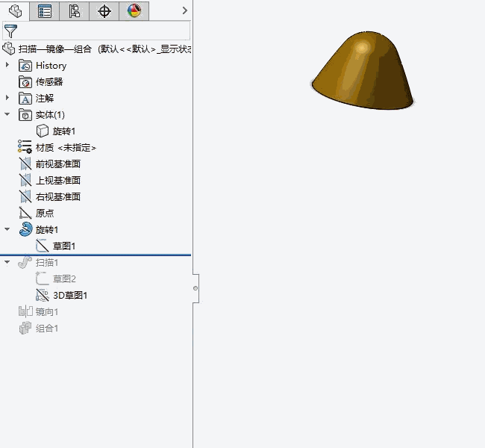Click the 传感器 sensors folder icon
Screen dimensions: 485x448
click(x=25, y=82)
